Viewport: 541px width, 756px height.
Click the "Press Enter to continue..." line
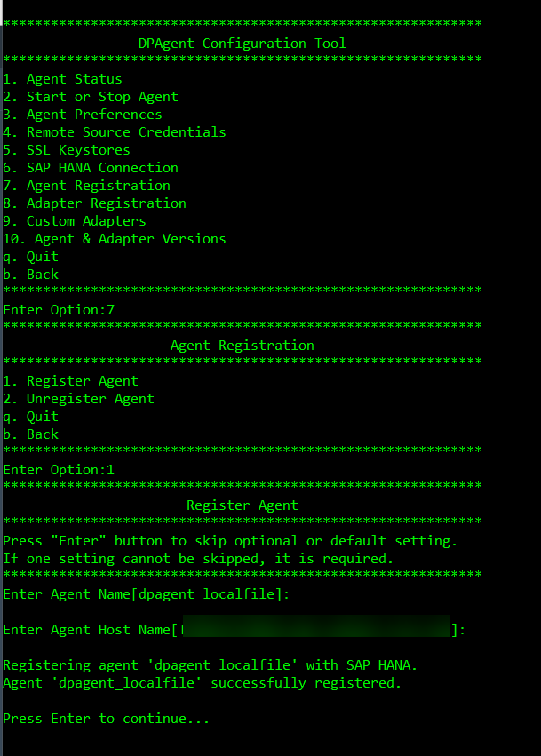[x=106, y=719]
